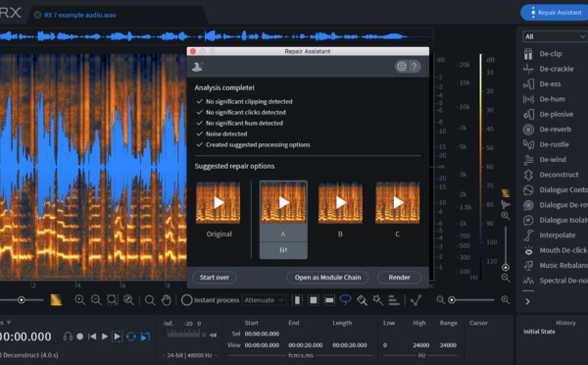Open the Music Rebalance module
The height and width of the screenshot is (365, 588).
[556, 265]
